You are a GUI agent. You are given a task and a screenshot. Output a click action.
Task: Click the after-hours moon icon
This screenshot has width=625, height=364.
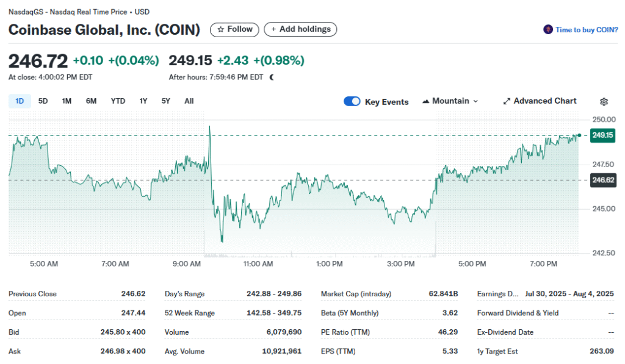[x=272, y=77]
